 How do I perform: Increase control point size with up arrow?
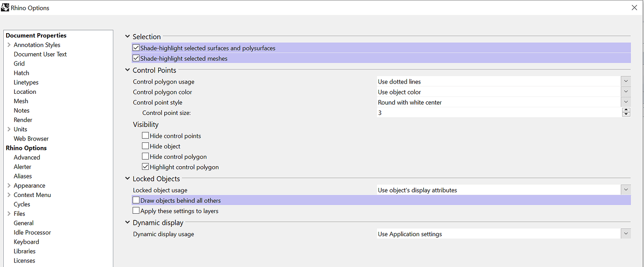626,110
